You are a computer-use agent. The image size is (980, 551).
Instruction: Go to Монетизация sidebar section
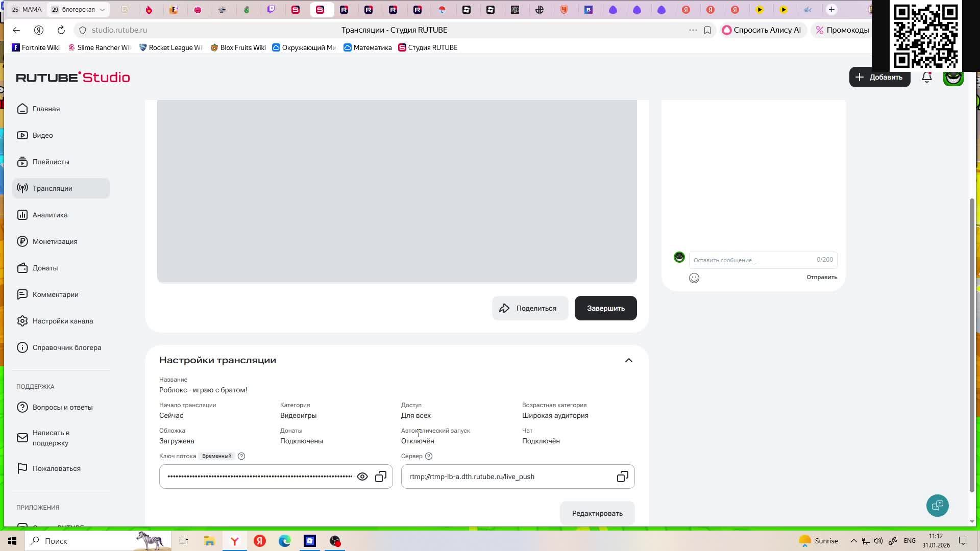pos(55,241)
